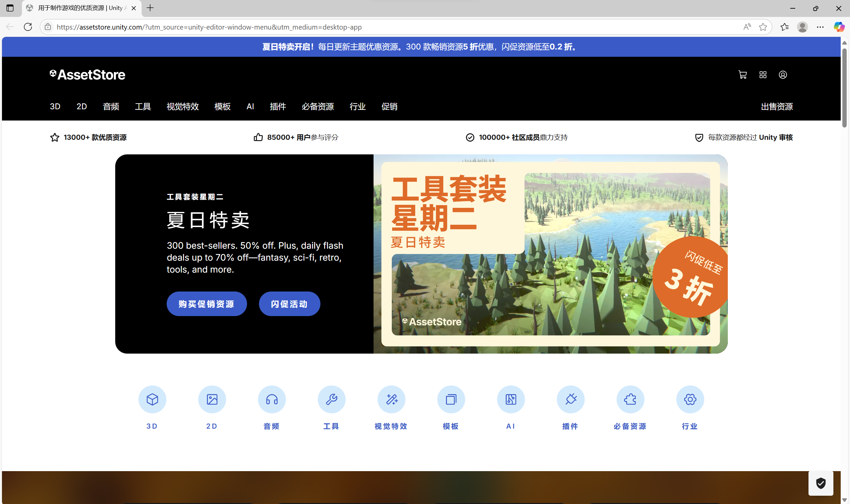Open the browser profile avatar

(x=802, y=27)
